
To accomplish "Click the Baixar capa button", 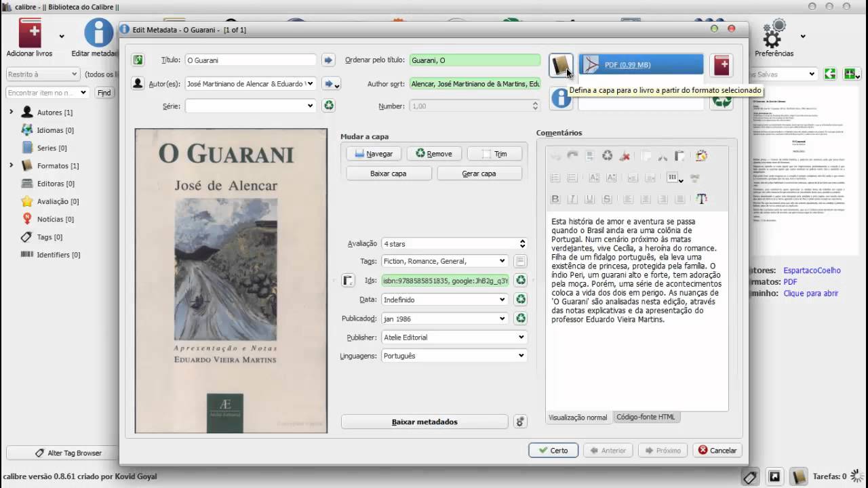I will point(389,174).
